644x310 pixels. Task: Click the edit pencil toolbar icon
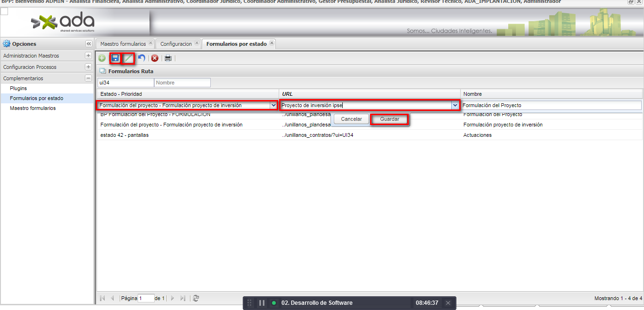tap(128, 59)
